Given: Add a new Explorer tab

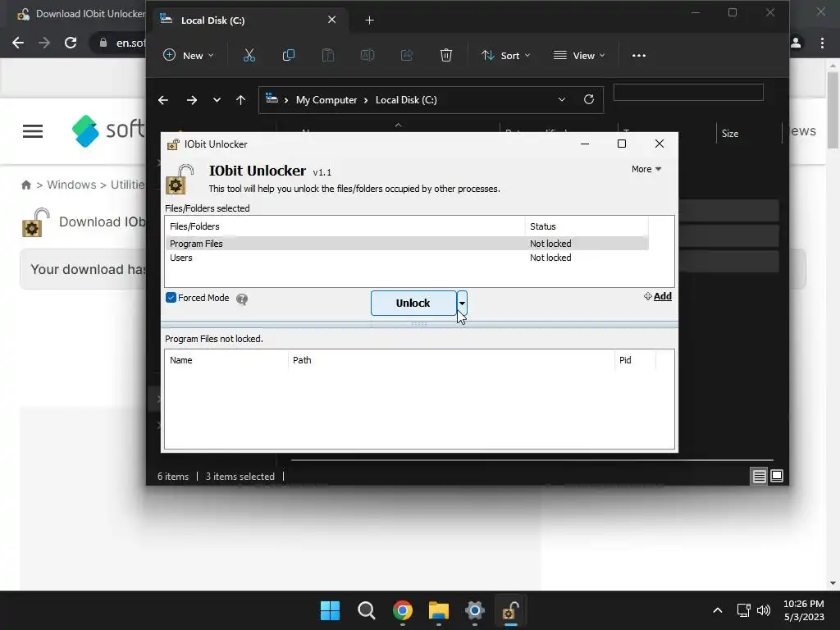Looking at the screenshot, I should 369,21.
